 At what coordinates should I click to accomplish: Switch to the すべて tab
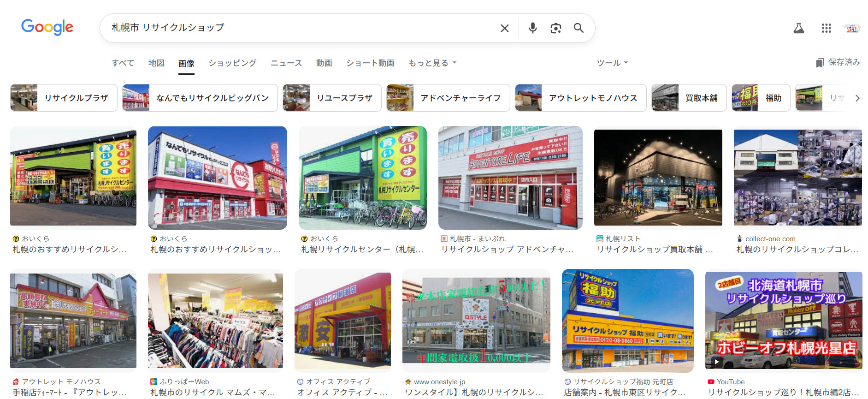pyautogui.click(x=123, y=63)
